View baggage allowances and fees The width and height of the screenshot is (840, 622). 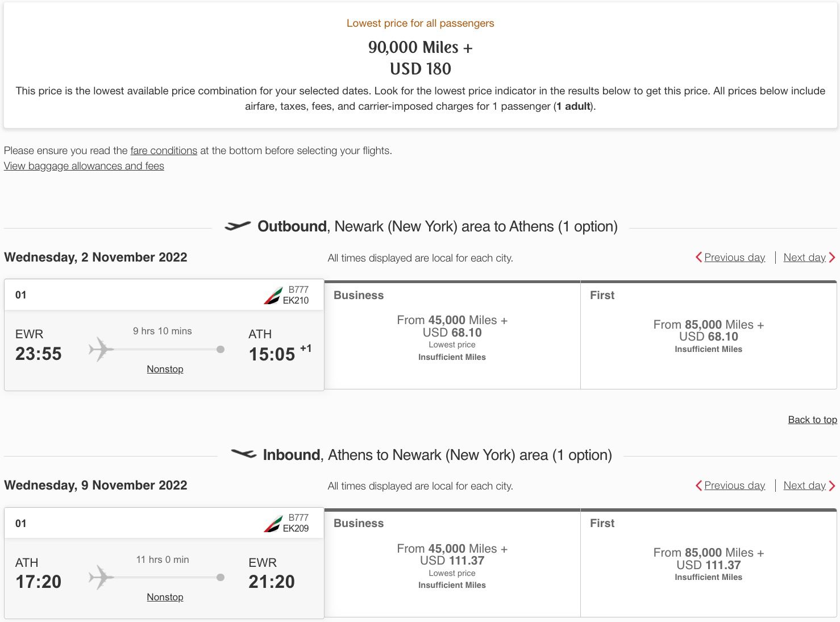[84, 166]
